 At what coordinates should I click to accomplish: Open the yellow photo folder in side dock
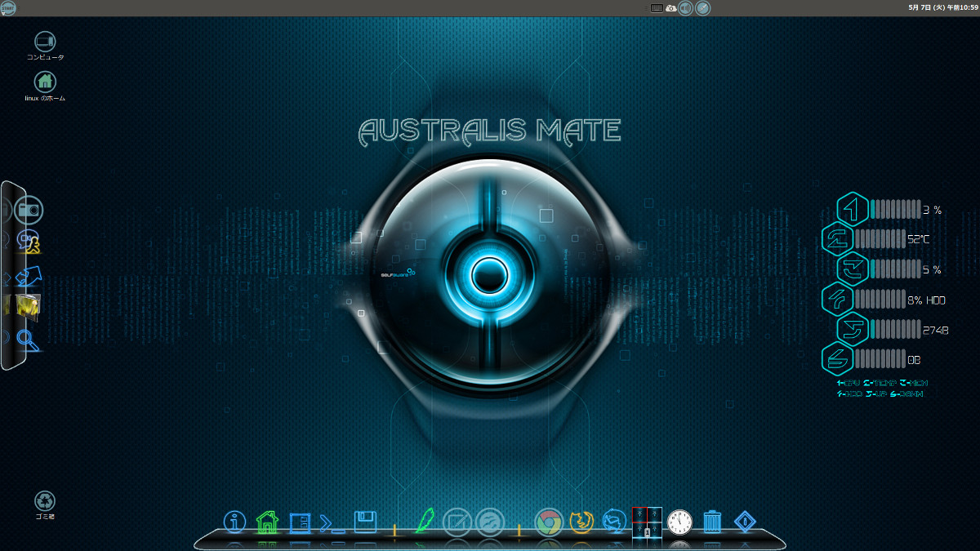coord(27,307)
